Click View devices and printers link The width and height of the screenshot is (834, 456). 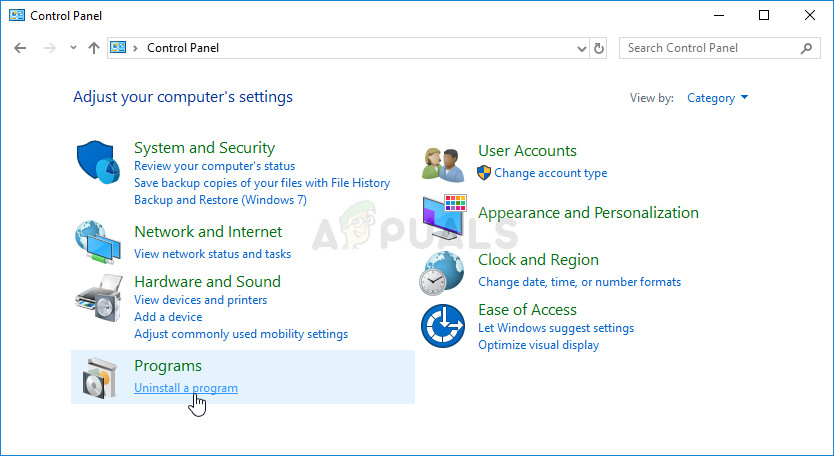pos(200,300)
